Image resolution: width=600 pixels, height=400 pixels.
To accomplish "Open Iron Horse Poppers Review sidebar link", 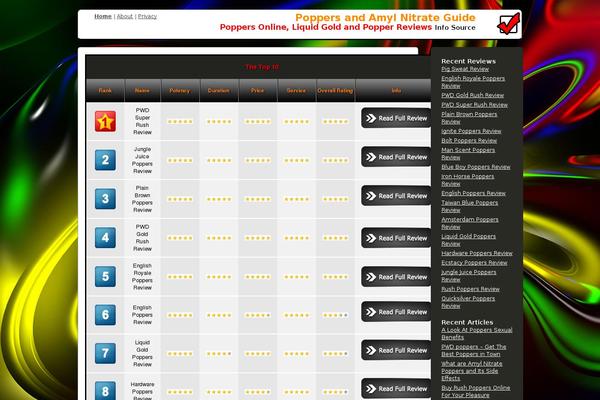I will click(x=468, y=180).
